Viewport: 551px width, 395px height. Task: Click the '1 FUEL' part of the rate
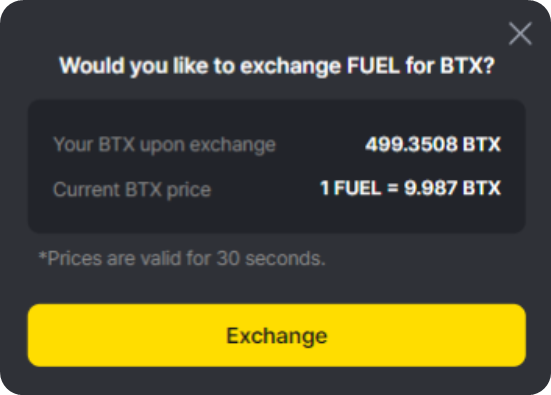[351, 188]
